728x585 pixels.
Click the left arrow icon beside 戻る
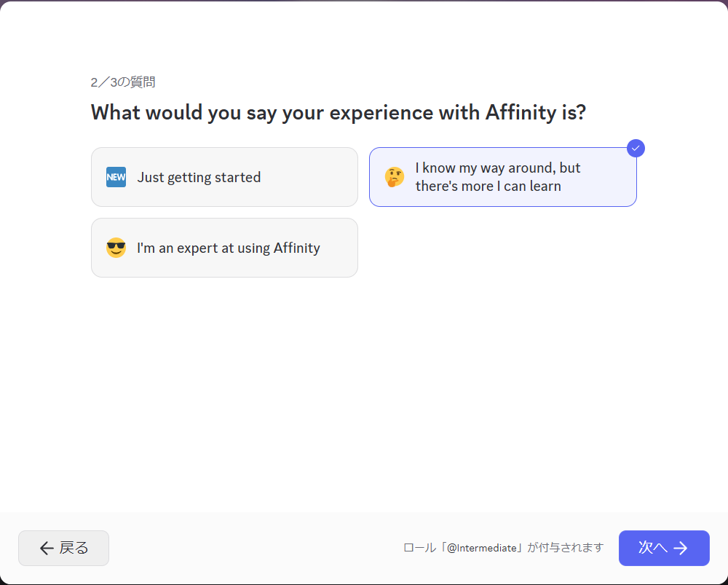tap(47, 548)
